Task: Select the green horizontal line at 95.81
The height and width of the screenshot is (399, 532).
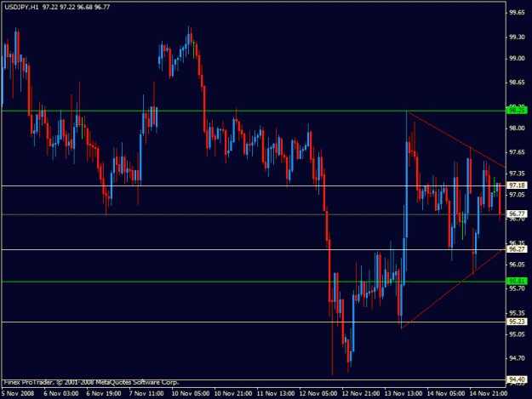Action: 254,282
